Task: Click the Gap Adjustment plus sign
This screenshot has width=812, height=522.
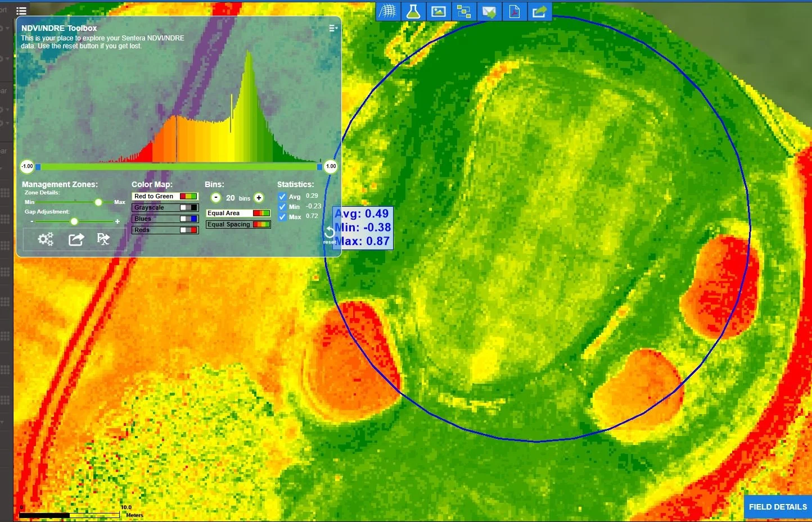Action: click(x=118, y=221)
